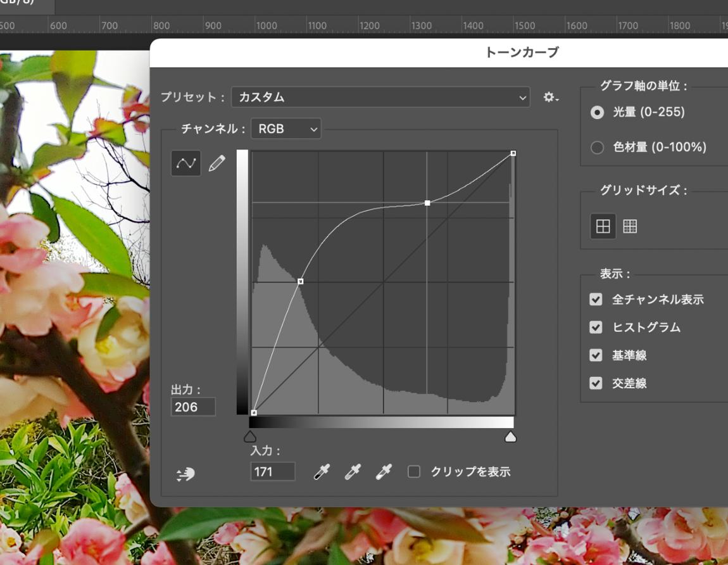
Task: Click the トーンカーブ dialog title
Action: pos(522,53)
